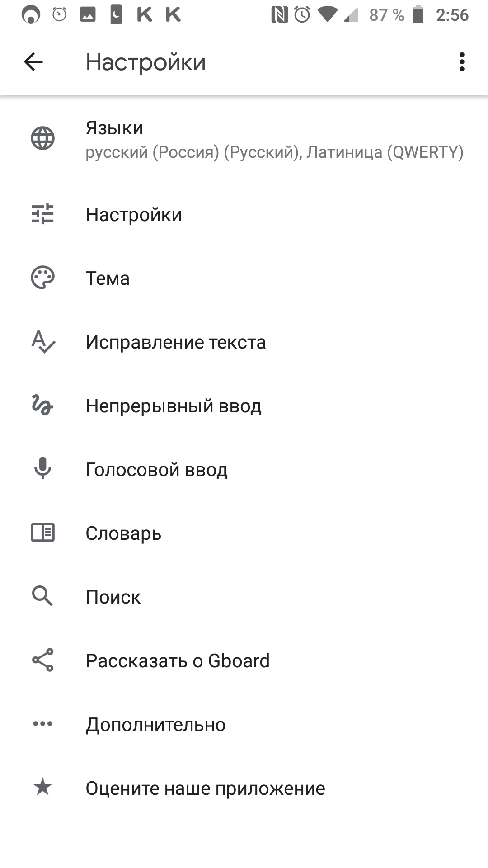
Task: Tap the magnifier search icon
Action: (x=42, y=596)
